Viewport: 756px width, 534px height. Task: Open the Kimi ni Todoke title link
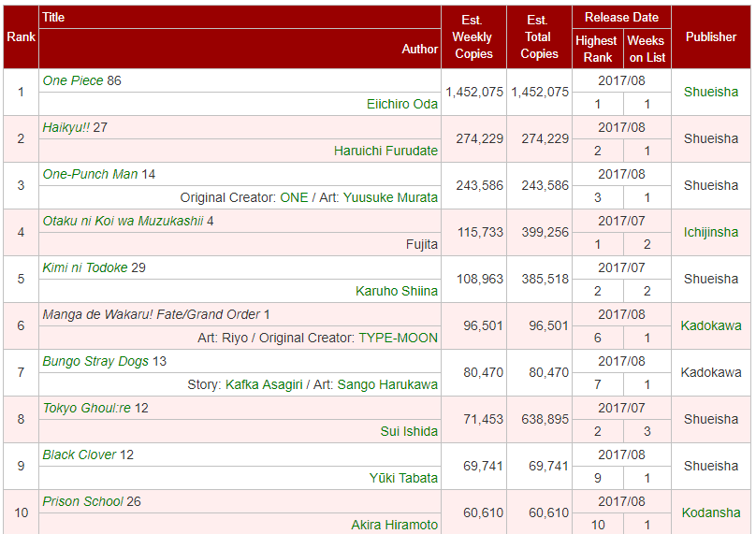[85, 267]
